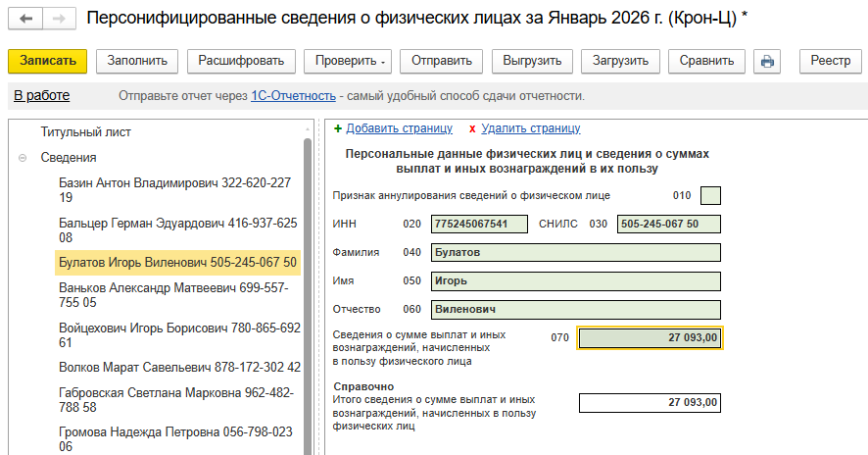Click the green plus add page icon
Screen dimensions: 868x455
tap(338, 128)
